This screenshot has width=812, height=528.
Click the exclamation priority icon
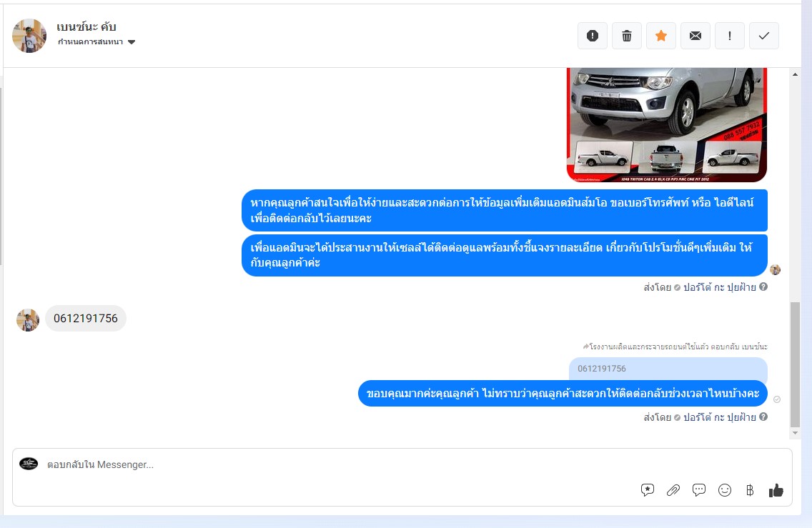pyautogui.click(x=730, y=36)
